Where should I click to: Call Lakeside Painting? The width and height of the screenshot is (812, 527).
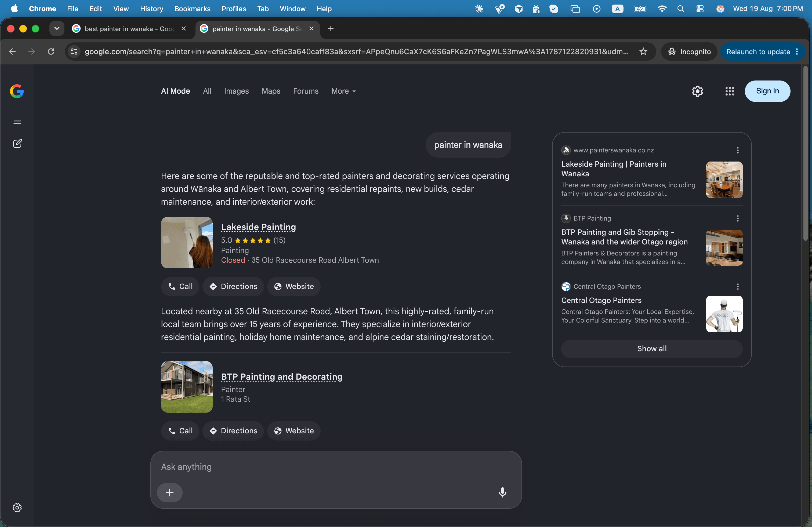click(x=180, y=286)
